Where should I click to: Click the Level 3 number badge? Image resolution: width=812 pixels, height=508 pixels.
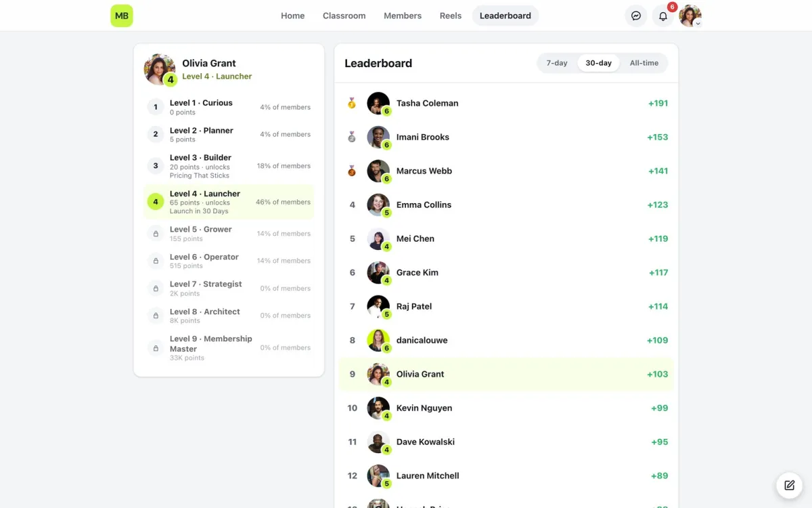156,166
